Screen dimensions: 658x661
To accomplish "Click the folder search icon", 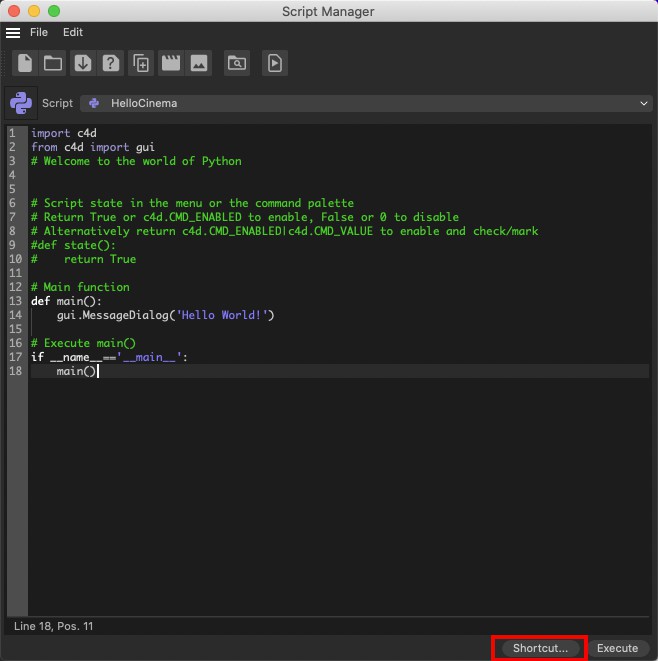I will 237,63.
